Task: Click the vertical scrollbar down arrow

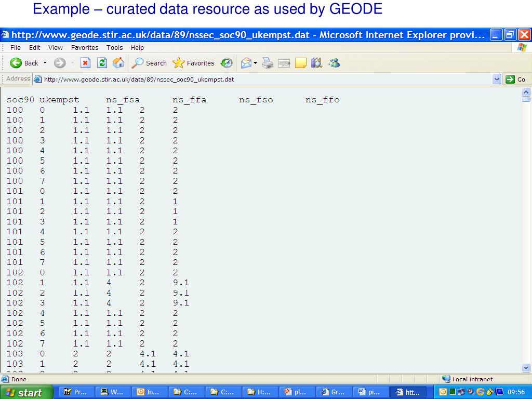Action: click(x=526, y=367)
